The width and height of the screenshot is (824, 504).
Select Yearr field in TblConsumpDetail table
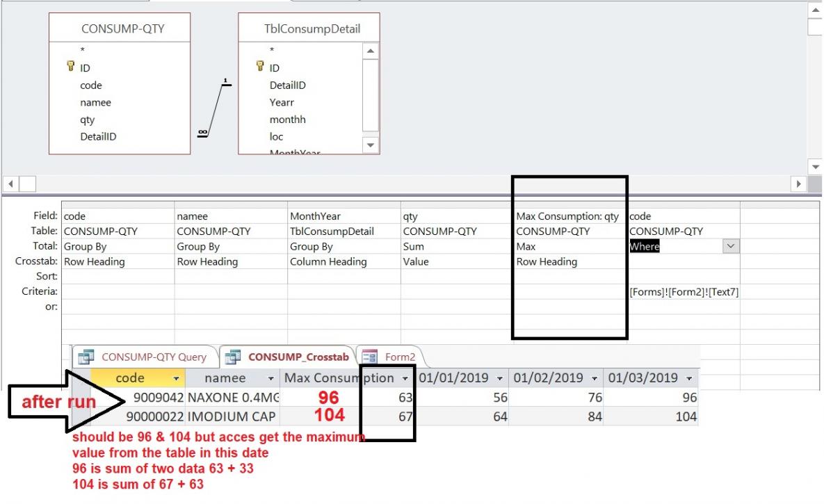pyautogui.click(x=282, y=102)
